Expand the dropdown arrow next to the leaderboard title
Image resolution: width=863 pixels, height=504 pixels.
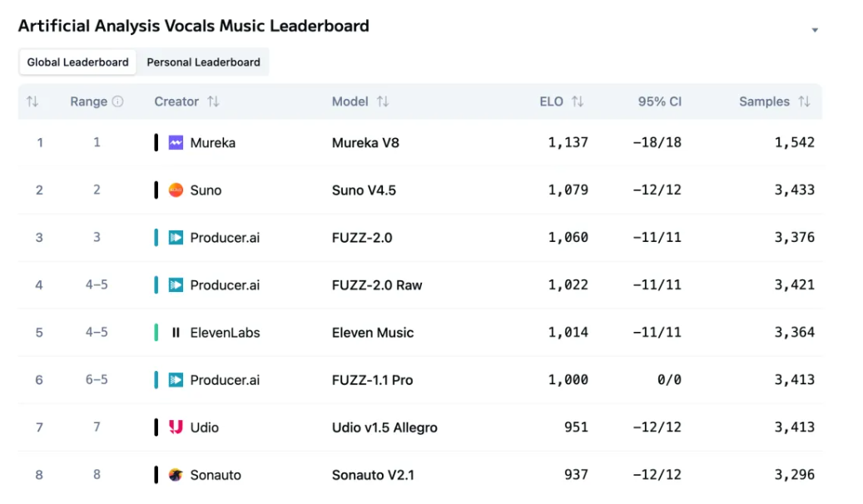(815, 30)
